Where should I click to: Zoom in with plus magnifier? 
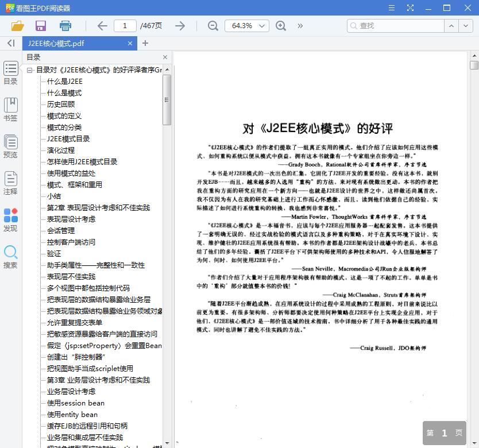click(281, 26)
